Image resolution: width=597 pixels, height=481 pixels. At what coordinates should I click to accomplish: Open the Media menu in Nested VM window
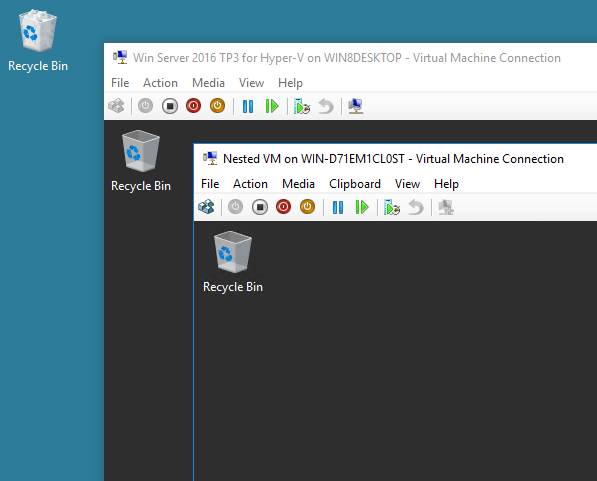[x=298, y=184]
